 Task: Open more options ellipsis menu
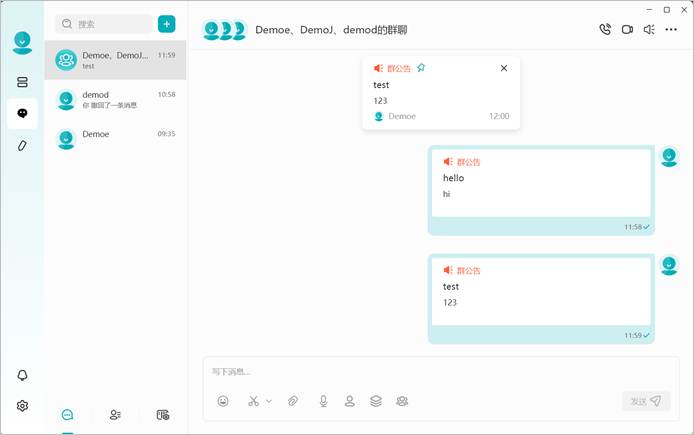point(671,30)
